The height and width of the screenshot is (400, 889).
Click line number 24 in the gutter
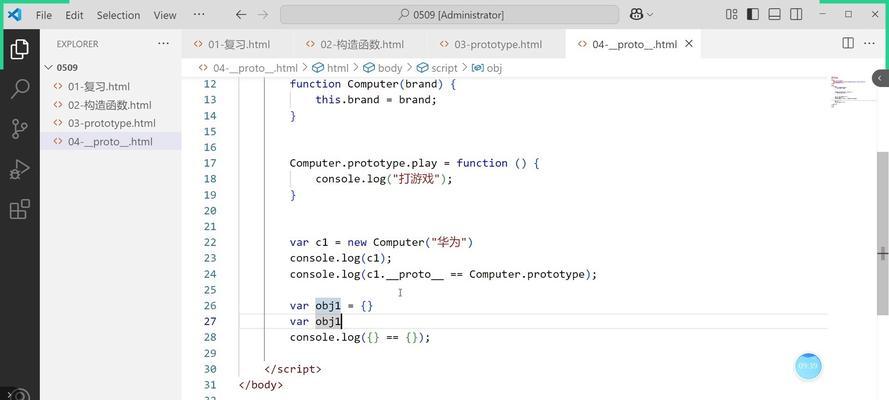click(x=210, y=274)
